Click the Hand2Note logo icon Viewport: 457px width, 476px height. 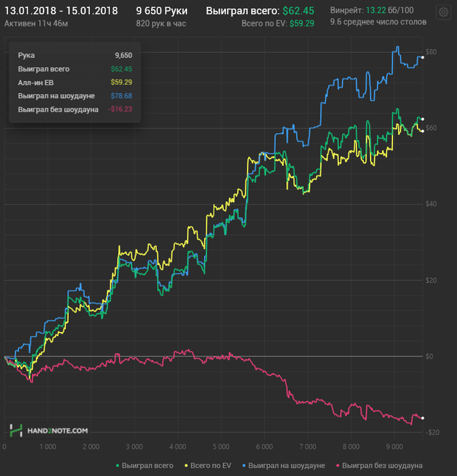coord(16,430)
